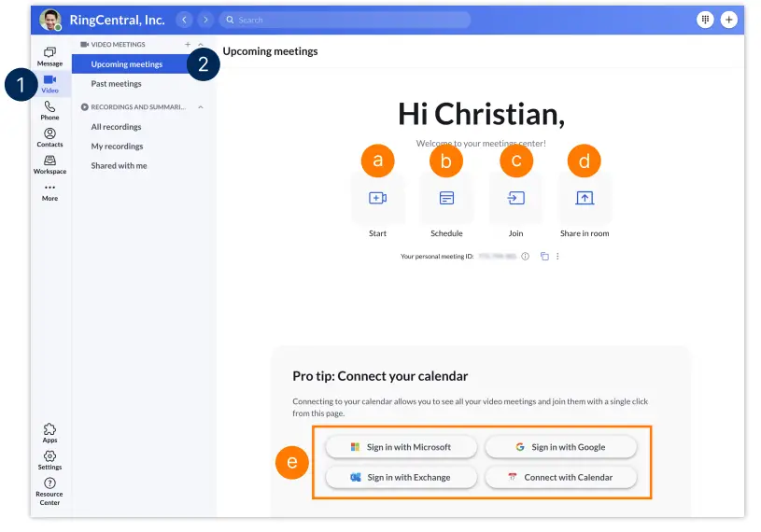Show personal meeting ID info

coord(525,256)
